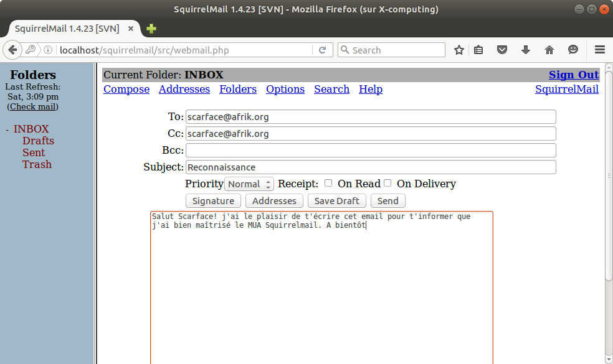The height and width of the screenshot is (364, 613).
Task: Go to Firefox home page icon
Action: click(549, 50)
